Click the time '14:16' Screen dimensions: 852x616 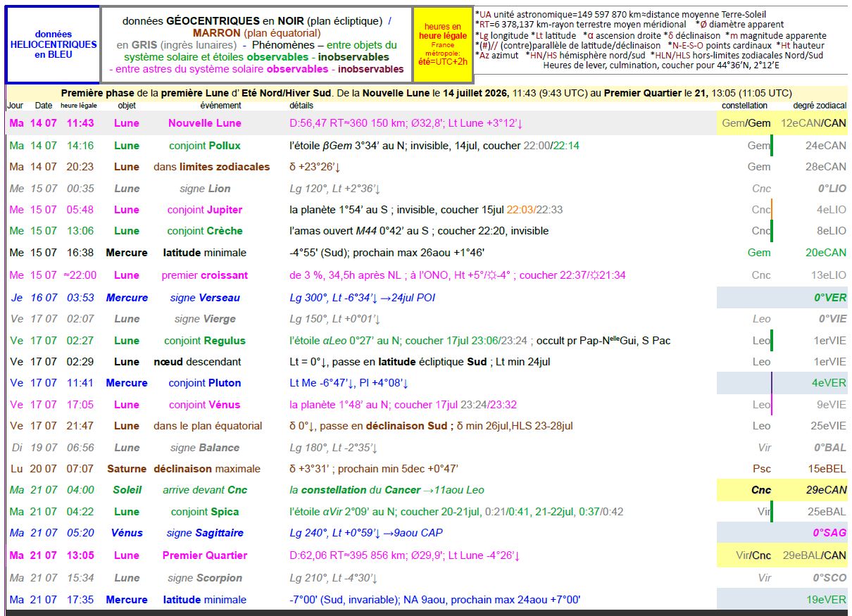tap(80, 146)
